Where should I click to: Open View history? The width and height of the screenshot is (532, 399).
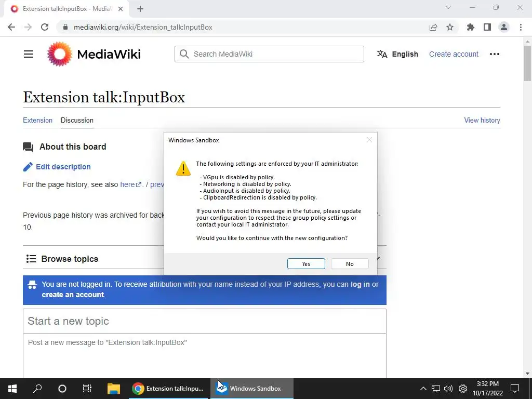[482, 120]
